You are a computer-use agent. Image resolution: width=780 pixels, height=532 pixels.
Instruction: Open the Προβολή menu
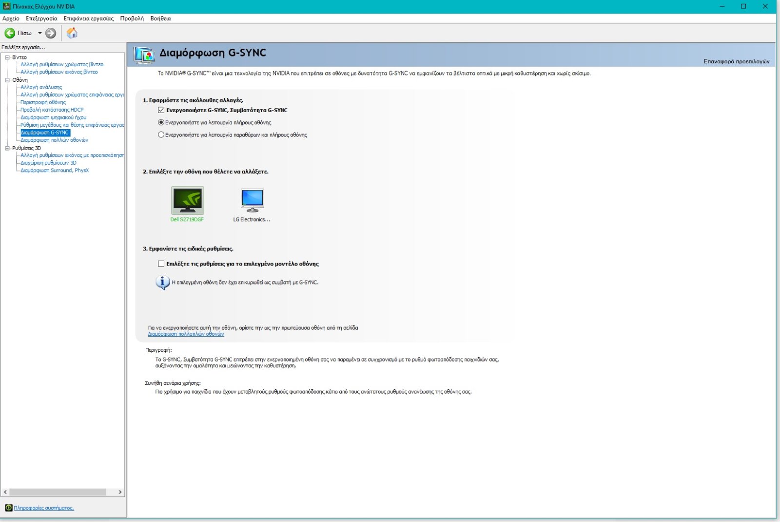(x=132, y=19)
